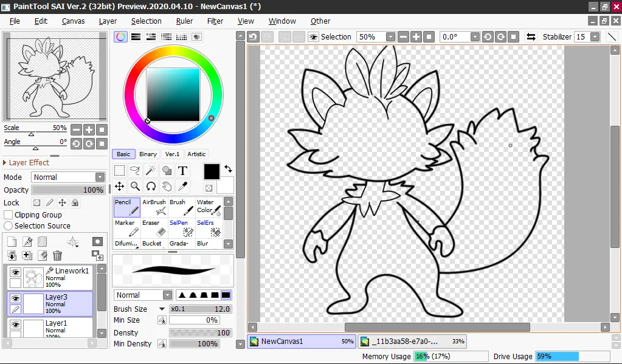
Task: Switch to the _11b3aa58-e7a0 document tab
Action: click(x=412, y=341)
